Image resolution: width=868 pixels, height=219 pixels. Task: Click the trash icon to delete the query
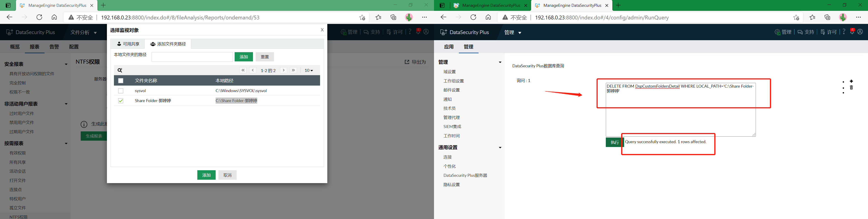tap(851, 87)
